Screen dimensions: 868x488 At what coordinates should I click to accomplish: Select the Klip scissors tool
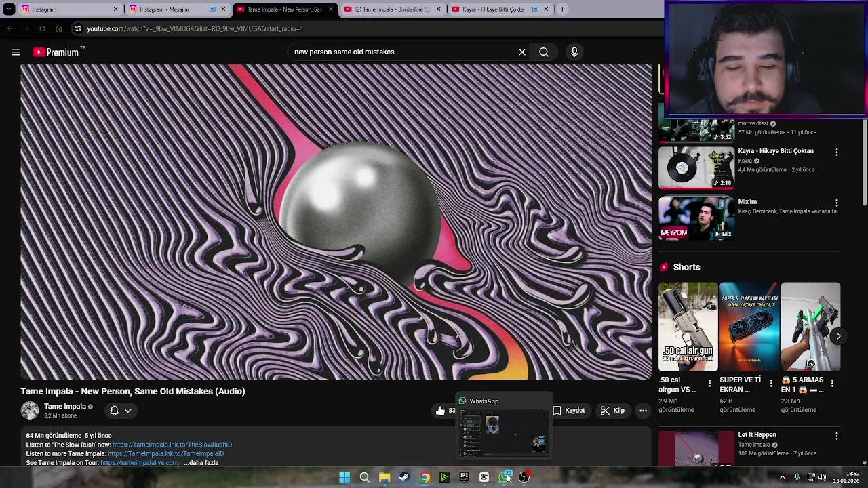[x=612, y=410]
